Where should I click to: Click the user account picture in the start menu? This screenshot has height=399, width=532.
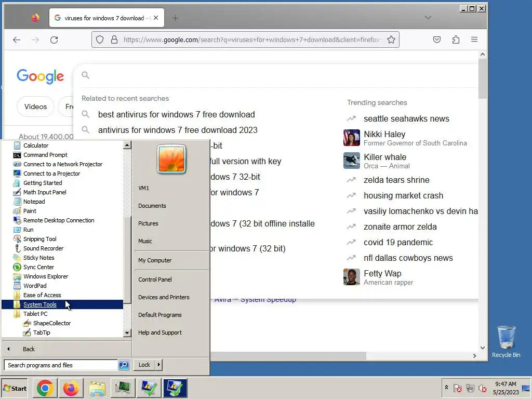click(171, 159)
